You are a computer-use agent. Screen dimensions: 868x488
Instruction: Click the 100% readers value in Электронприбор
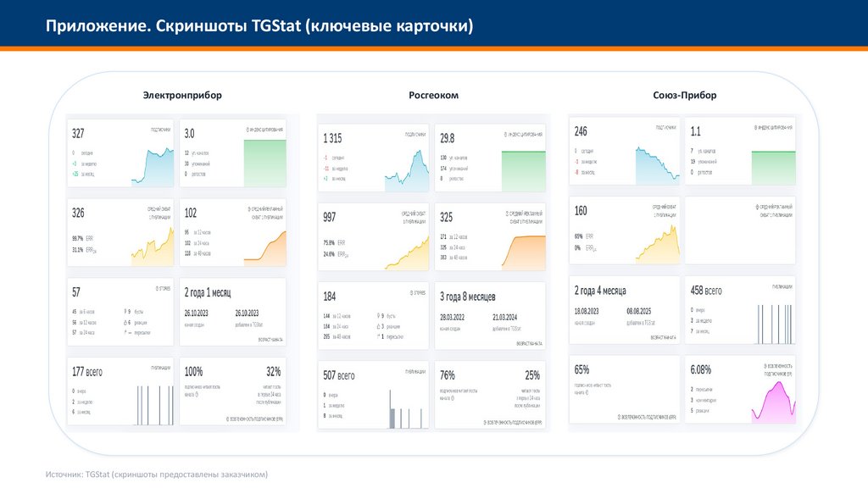[194, 372]
